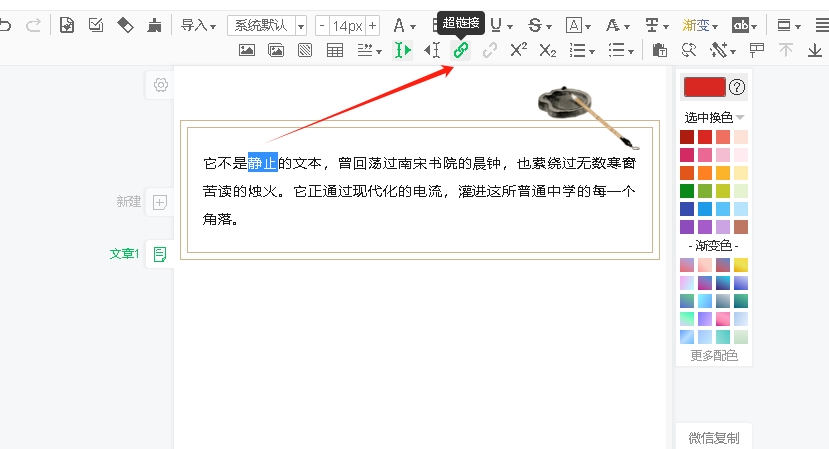Click the insert table icon
The width and height of the screenshot is (829, 449).
(x=335, y=50)
